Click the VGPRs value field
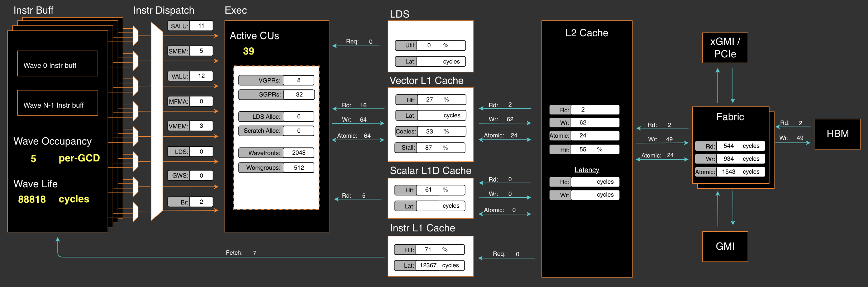The width and height of the screenshot is (868, 287). pyautogui.click(x=299, y=80)
